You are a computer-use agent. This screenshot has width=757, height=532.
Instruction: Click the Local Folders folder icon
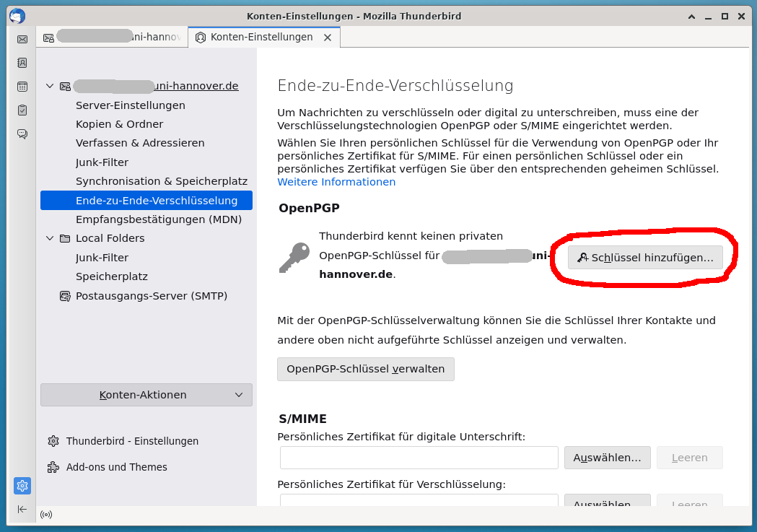[x=65, y=238]
